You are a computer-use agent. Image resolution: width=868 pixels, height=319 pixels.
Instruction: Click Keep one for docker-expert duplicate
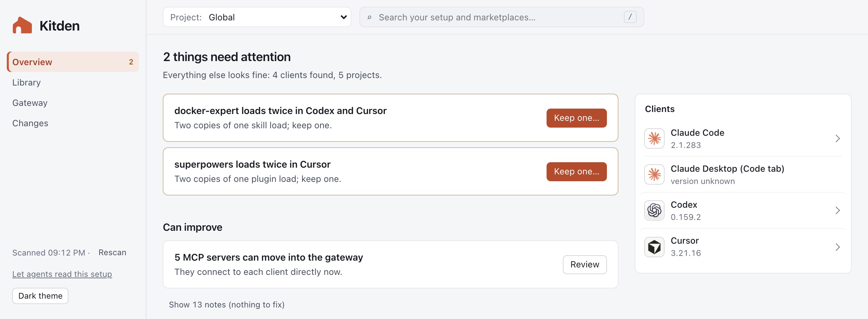coord(576,118)
